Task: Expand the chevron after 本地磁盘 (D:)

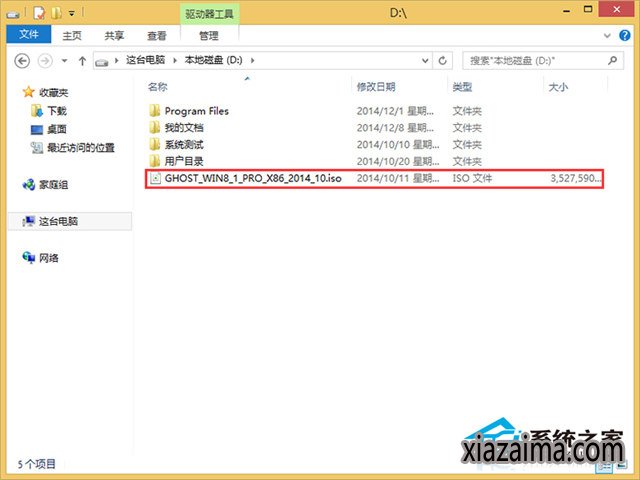Action: tap(253, 60)
